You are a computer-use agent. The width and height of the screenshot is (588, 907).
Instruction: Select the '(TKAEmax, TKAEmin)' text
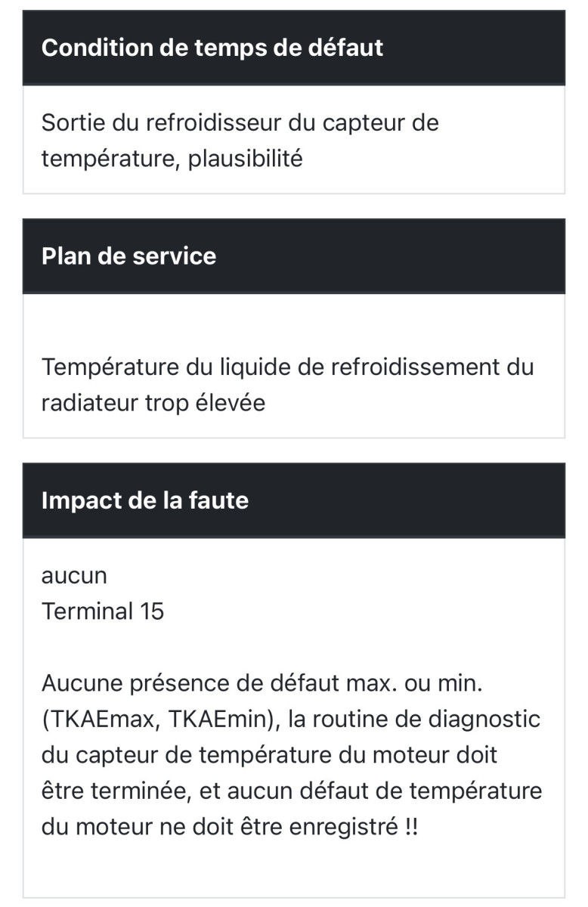pyautogui.click(x=162, y=720)
